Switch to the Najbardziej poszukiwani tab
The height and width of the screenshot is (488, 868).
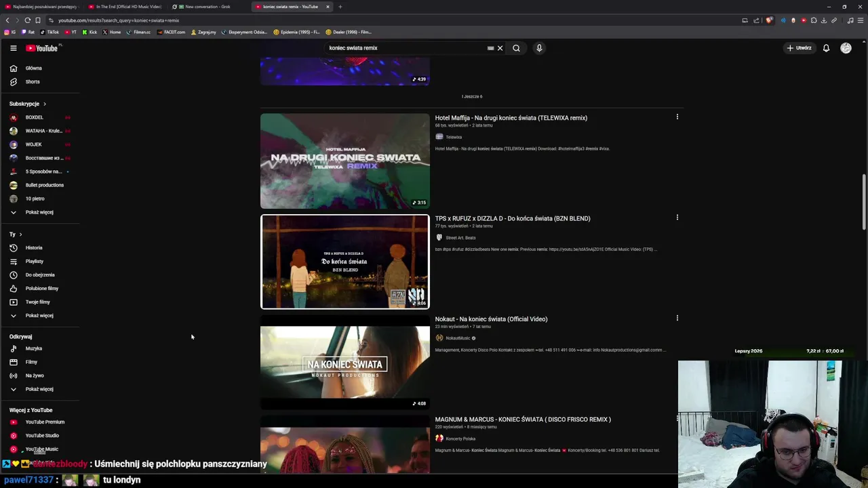coord(42,7)
